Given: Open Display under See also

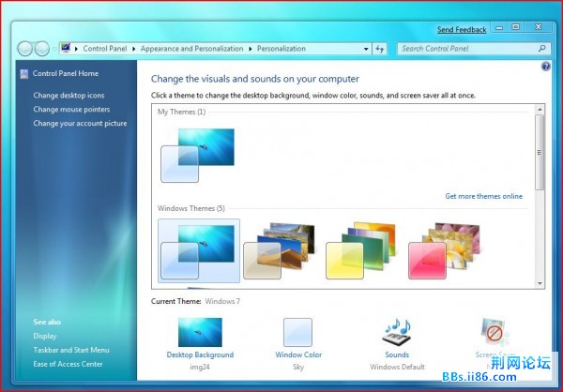Looking at the screenshot, I should (x=45, y=336).
